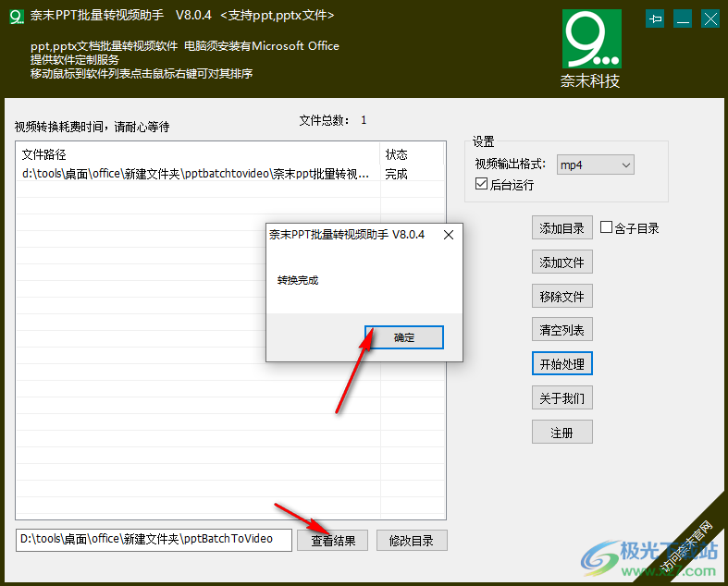
Task: Click the pin window icon in title bar
Action: [655, 19]
